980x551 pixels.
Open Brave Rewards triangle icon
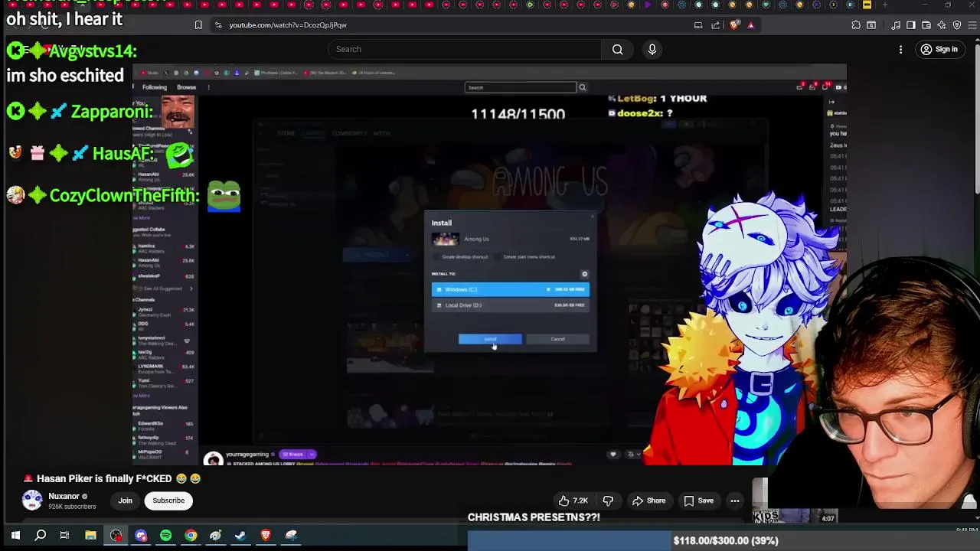click(x=750, y=24)
